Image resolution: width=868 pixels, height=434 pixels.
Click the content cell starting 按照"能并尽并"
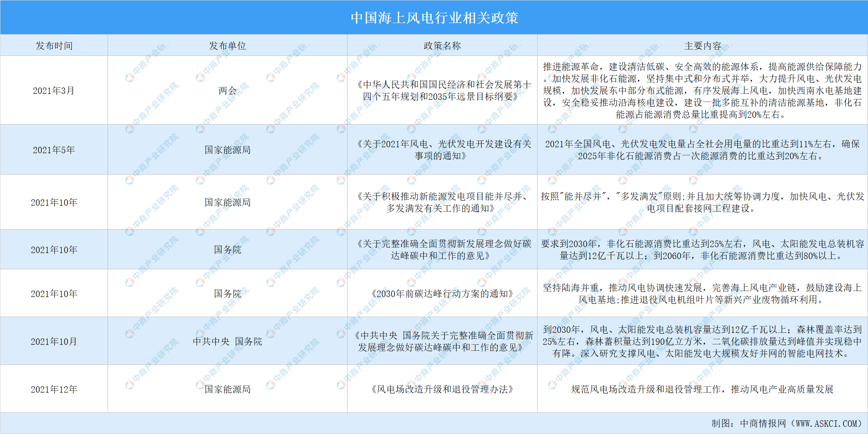tap(703, 202)
